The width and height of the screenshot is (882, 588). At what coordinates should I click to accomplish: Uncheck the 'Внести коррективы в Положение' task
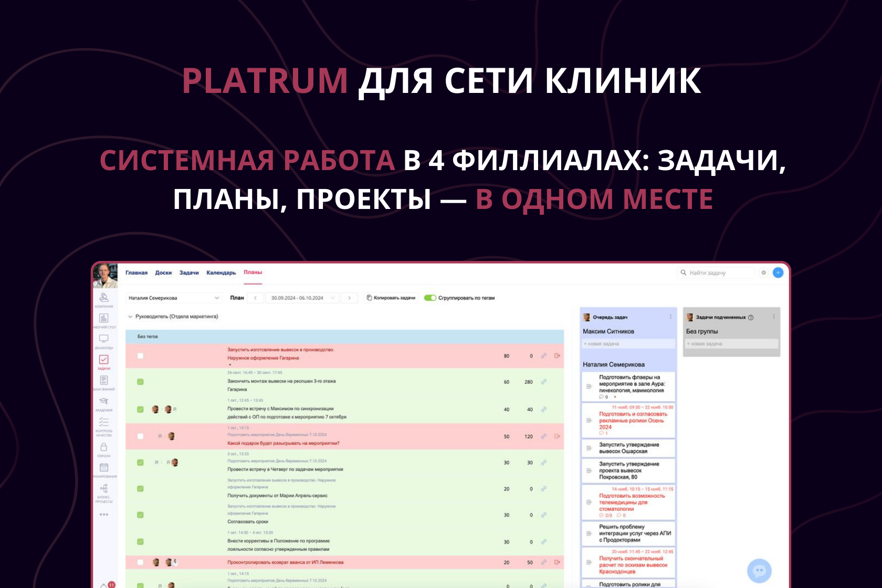click(x=140, y=541)
